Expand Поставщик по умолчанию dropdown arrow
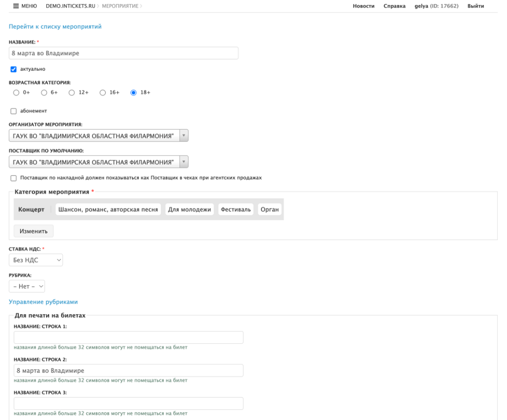The image size is (507, 420). tap(184, 162)
